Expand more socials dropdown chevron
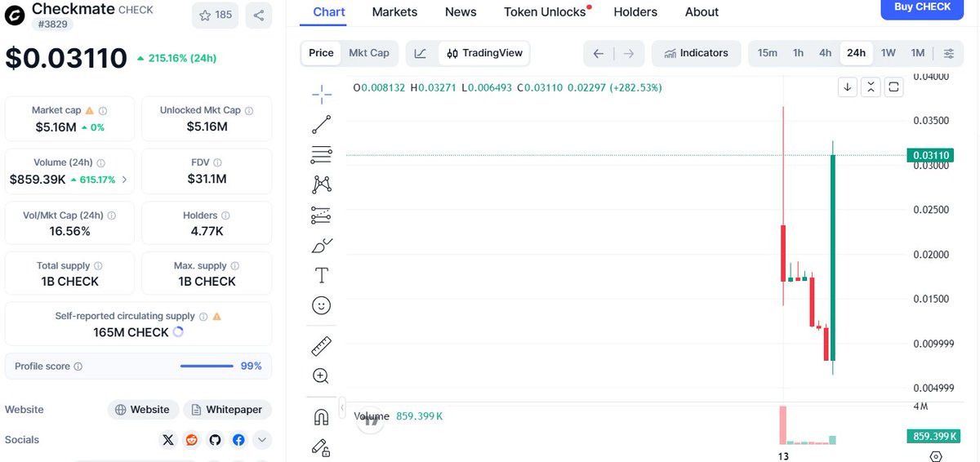The width and height of the screenshot is (980, 462). (262, 440)
